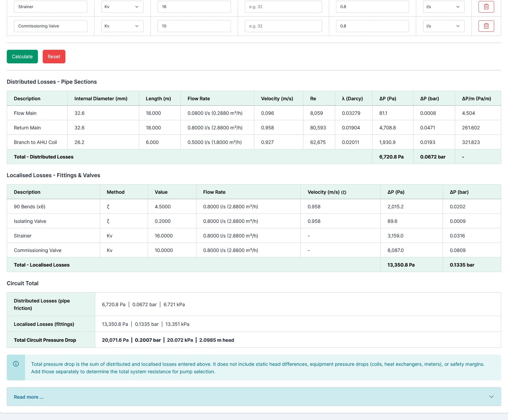Click the 'Branch to AHU Coil' row description

pos(35,142)
